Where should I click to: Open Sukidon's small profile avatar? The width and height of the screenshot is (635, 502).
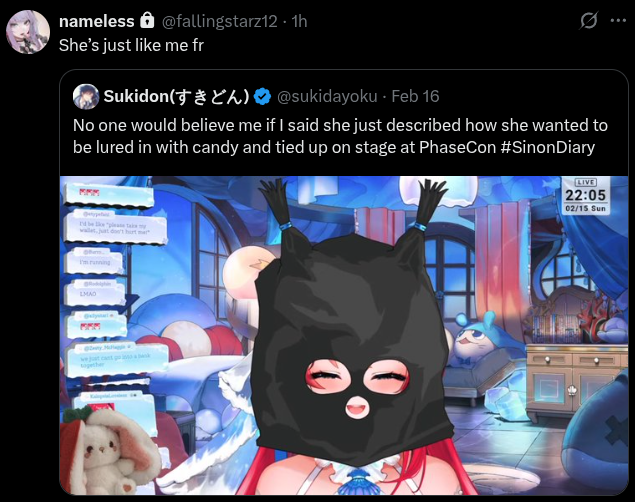click(x=86, y=96)
